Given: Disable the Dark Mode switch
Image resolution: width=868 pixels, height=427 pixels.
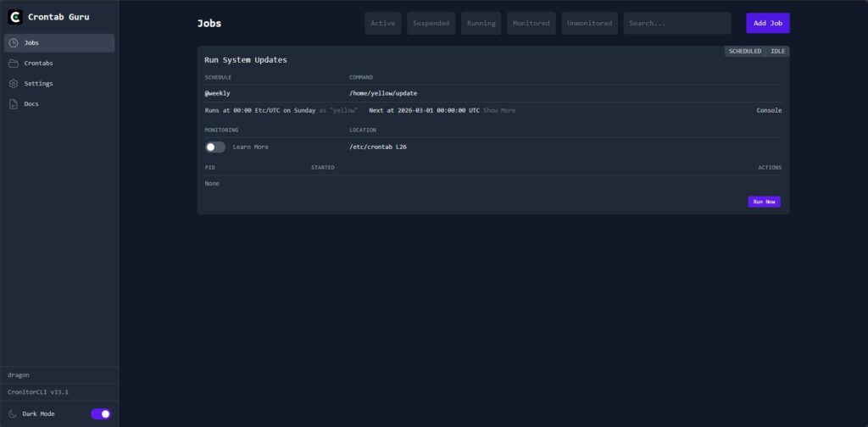Looking at the screenshot, I should 100,413.
